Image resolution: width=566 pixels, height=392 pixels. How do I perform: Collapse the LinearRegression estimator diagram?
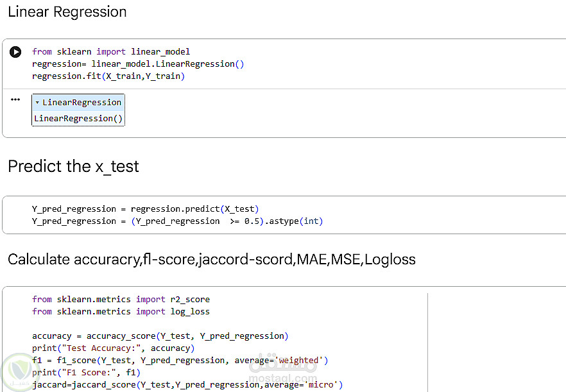(37, 103)
